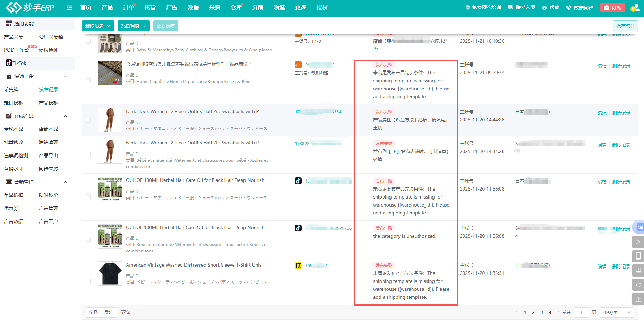This screenshot has width=644, height=320.
Task: Open the 订单 top navigation menu
Action: [x=129, y=8]
